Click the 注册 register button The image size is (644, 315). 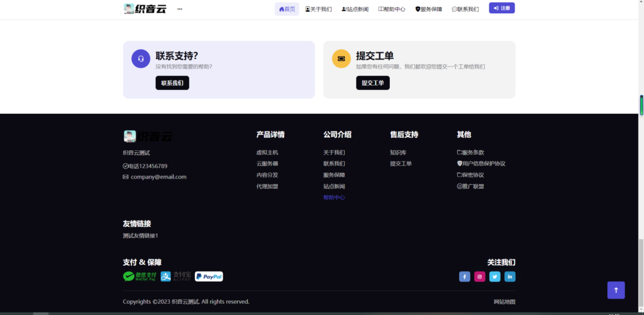tap(502, 8)
